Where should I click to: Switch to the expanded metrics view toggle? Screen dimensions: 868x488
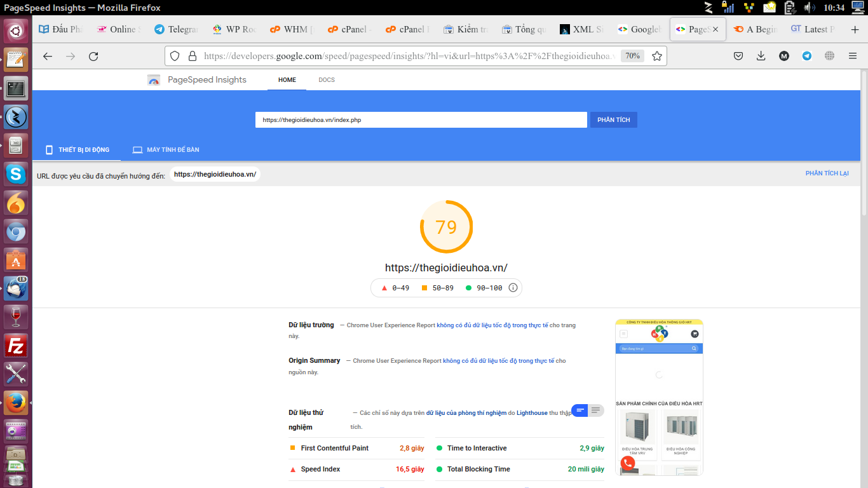click(596, 410)
